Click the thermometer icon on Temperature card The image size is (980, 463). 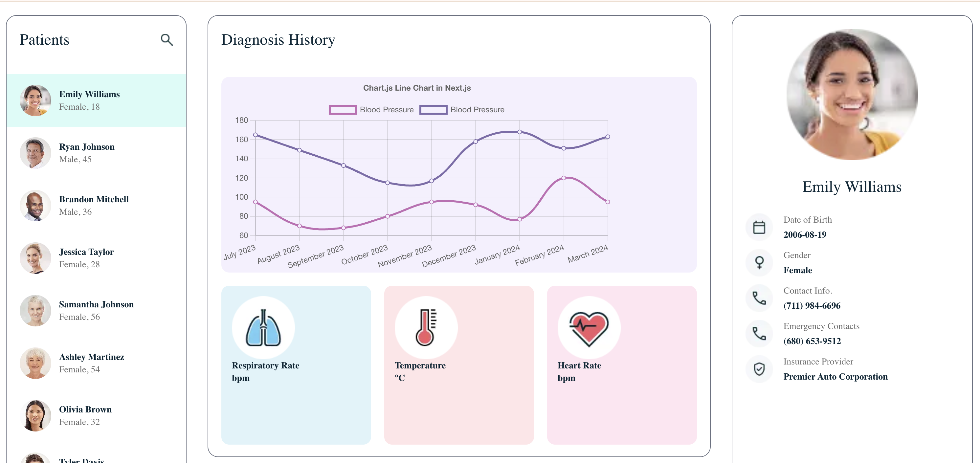tap(426, 327)
